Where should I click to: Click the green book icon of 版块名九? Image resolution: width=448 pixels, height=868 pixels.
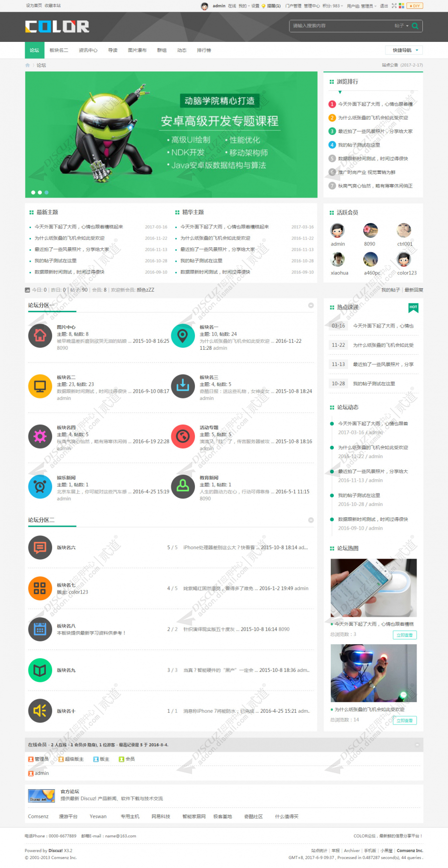[x=40, y=670]
